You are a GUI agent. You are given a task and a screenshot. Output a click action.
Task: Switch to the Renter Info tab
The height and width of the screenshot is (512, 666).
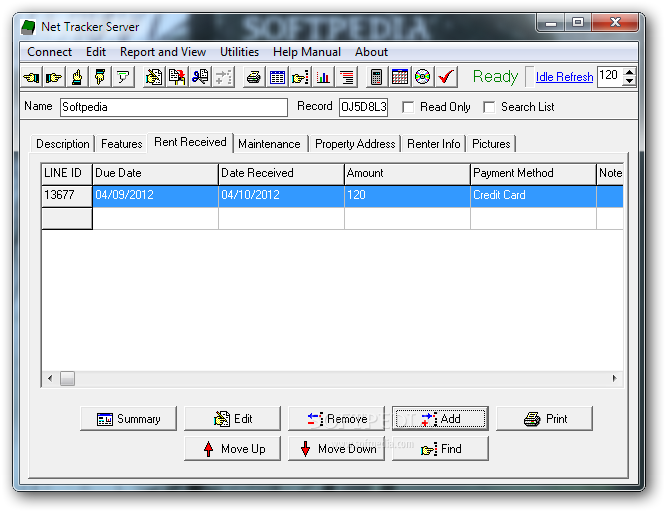coord(434,144)
